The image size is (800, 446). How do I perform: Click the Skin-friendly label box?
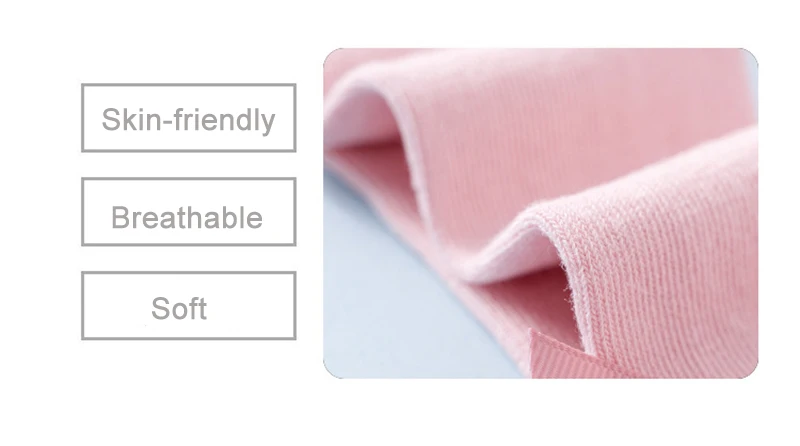coord(188,118)
